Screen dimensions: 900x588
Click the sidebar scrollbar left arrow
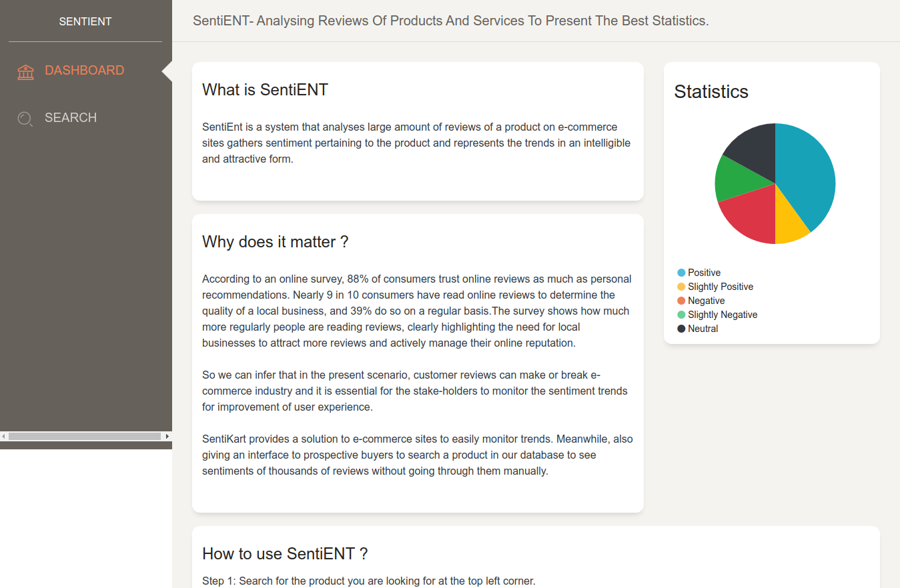tap(3, 436)
